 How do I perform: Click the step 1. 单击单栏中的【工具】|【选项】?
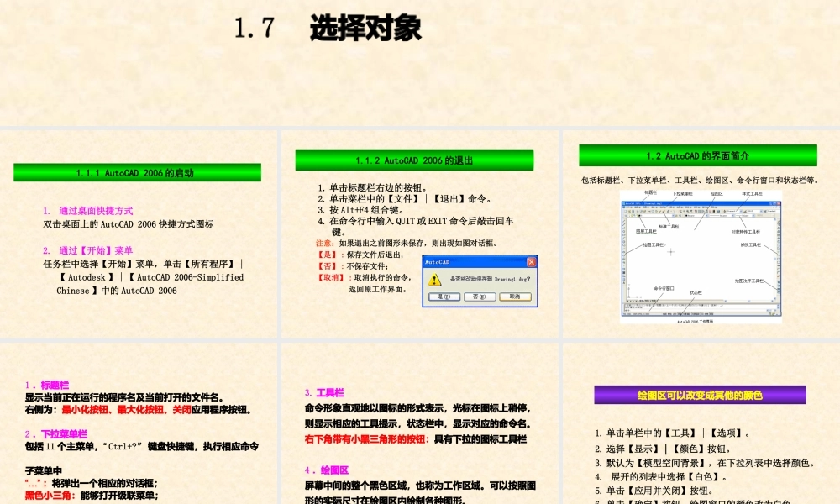[x=672, y=433]
